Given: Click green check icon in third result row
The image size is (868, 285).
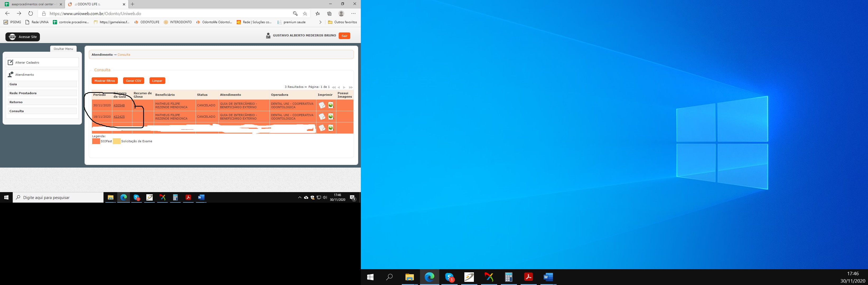Looking at the screenshot, I should pyautogui.click(x=330, y=128).
